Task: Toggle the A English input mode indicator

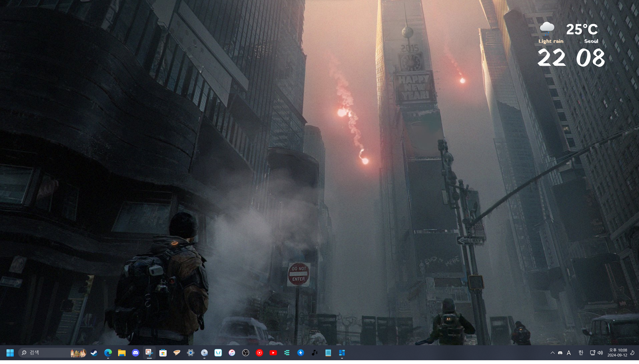Action: coord(569,353)
